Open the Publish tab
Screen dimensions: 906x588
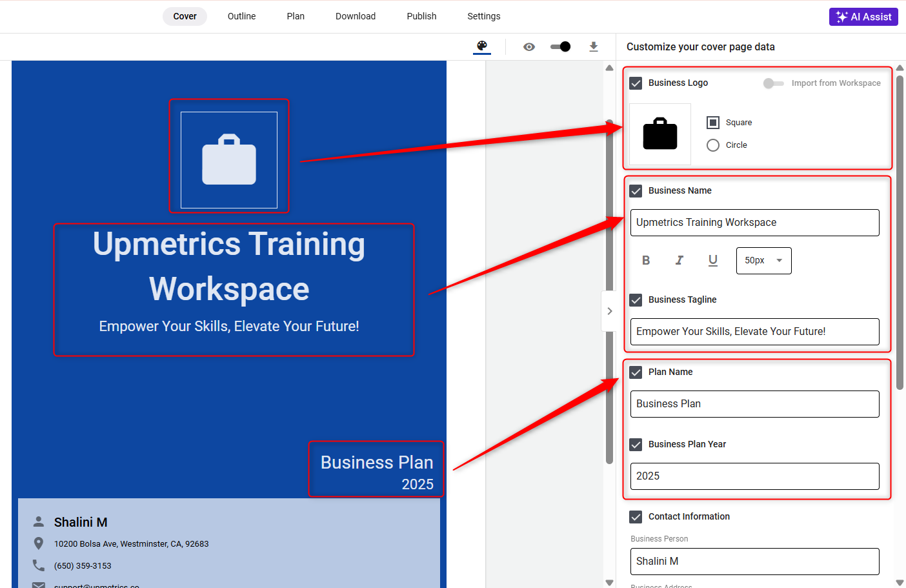[x=421, y=16]
